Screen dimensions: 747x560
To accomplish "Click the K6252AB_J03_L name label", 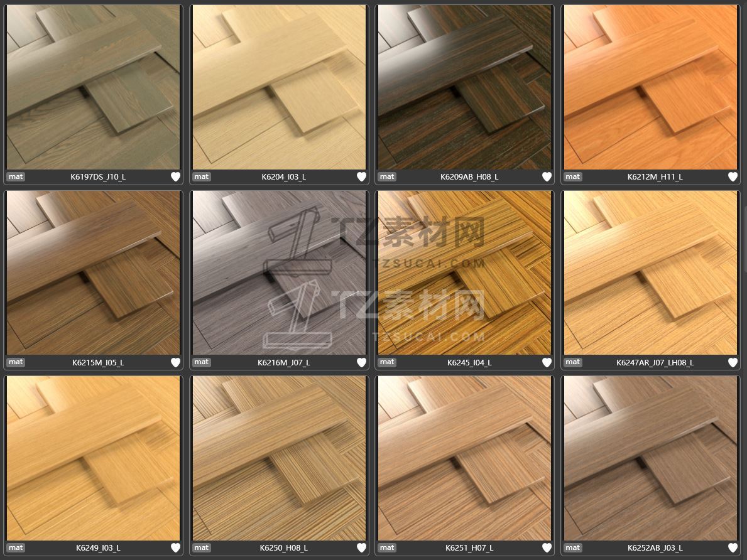I will [655, 547].
